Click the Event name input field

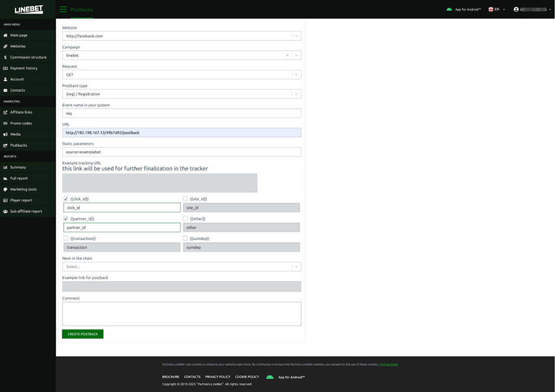[182, 113]
